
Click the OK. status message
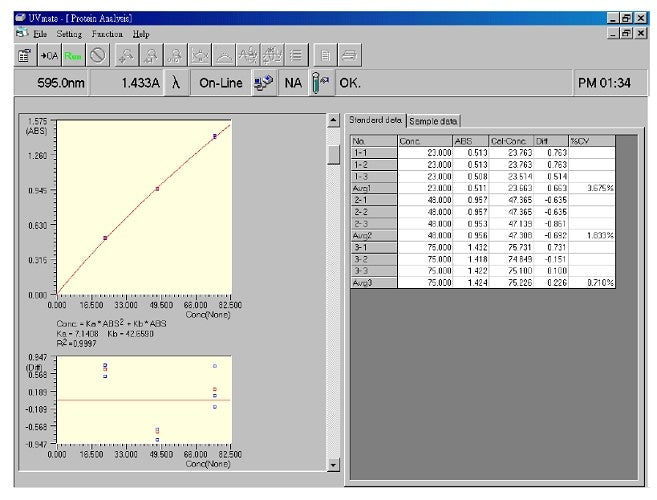coord(350,83)
